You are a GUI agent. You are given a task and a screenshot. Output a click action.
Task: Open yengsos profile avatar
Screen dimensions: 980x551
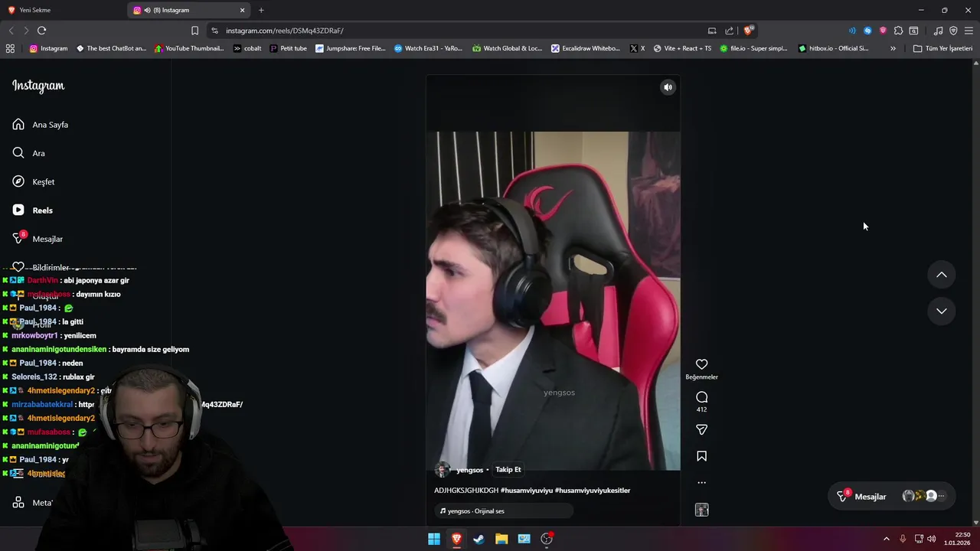[x=442, y=470]
